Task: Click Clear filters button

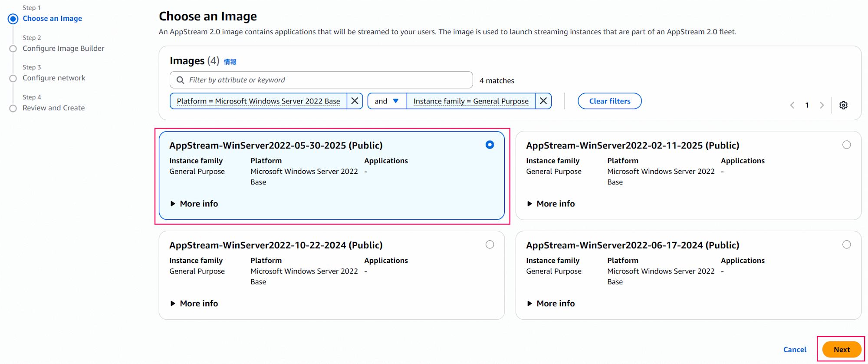Action: point(609,101)
